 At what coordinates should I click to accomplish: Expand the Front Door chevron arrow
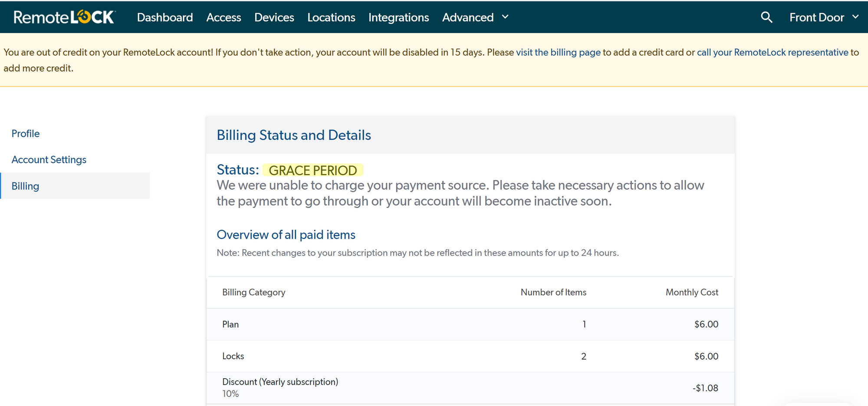click(856, 17)
